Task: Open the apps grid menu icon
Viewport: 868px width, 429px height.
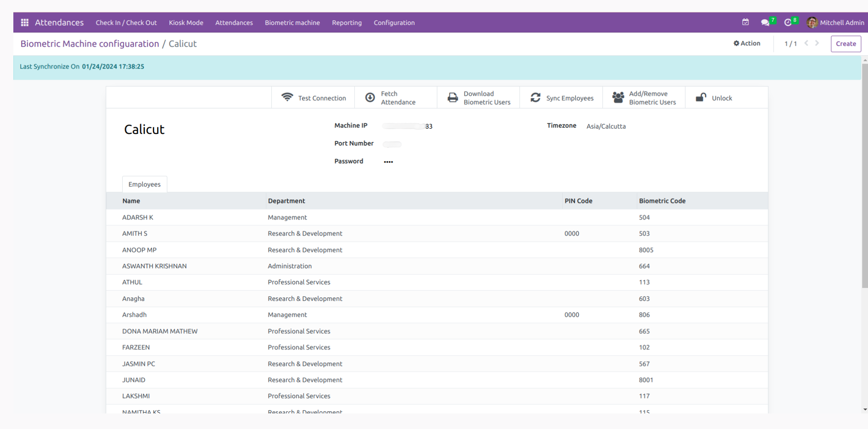Action: pos(24,22)
